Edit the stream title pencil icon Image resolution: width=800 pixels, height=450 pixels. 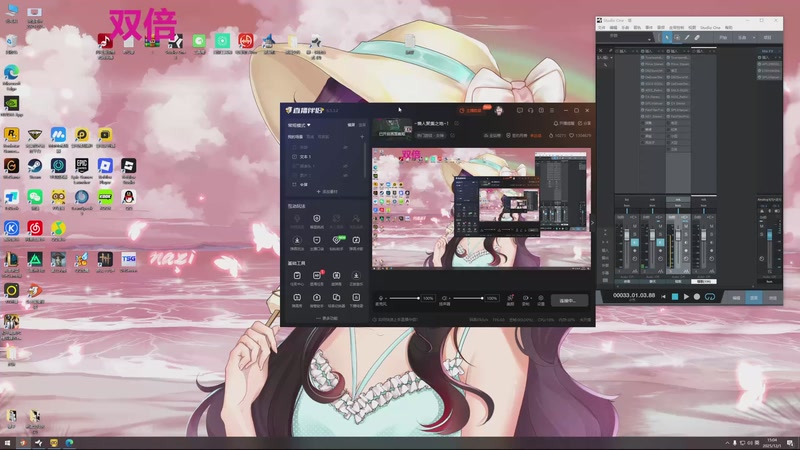(457, 123)
